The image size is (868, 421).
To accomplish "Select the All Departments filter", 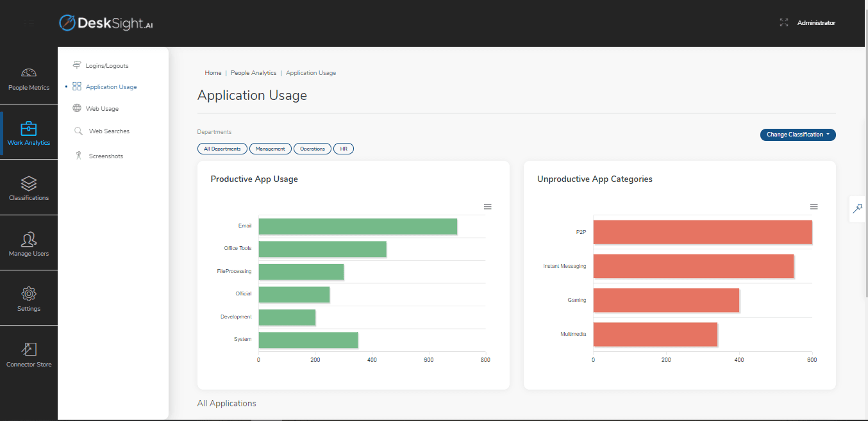I will coord(222,149).
